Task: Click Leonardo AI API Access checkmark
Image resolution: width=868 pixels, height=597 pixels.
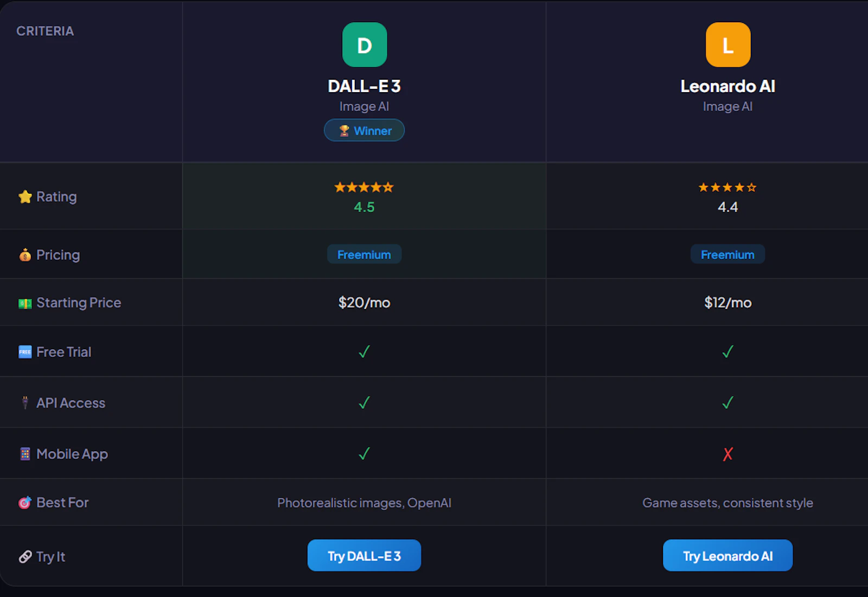Action: [x=728, y=402]
